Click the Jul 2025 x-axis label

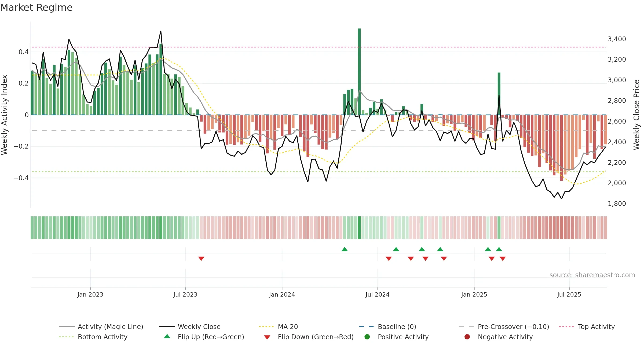[x=569, y=294]
